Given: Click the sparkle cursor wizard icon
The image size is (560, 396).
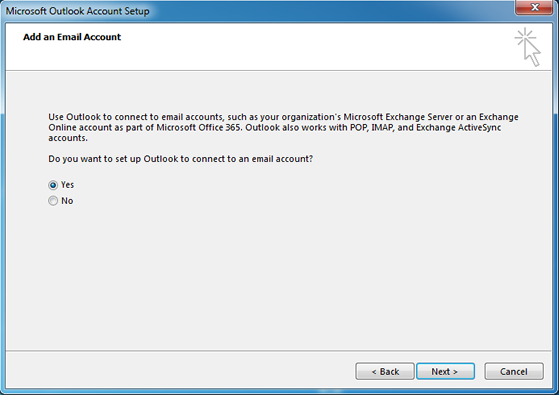Looking at the screenshot, I should tap(527, 47).
